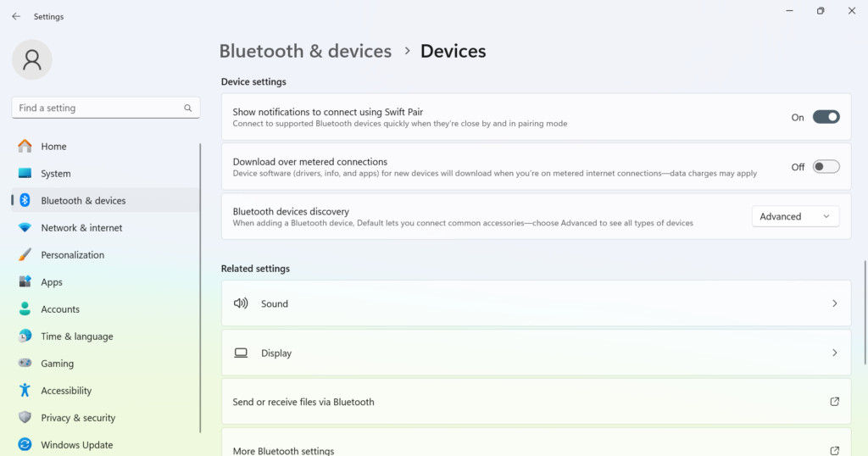Click the back arrow icon in Settings

click(x=16, y=17)
